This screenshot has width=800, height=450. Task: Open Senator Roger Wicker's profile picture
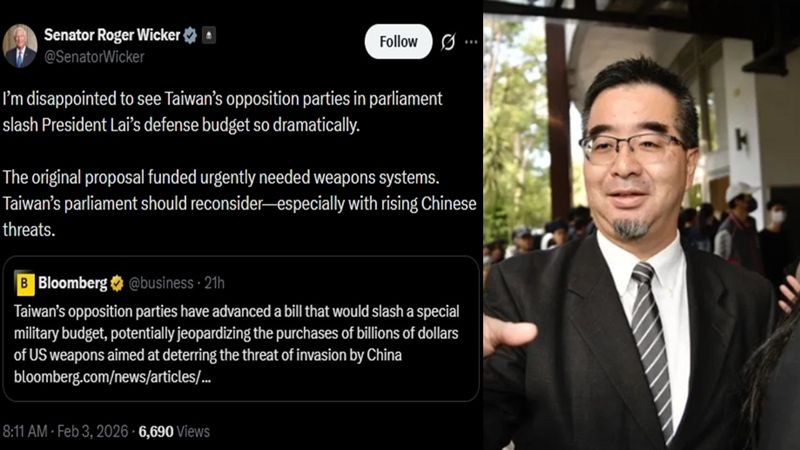coord(20,46)
